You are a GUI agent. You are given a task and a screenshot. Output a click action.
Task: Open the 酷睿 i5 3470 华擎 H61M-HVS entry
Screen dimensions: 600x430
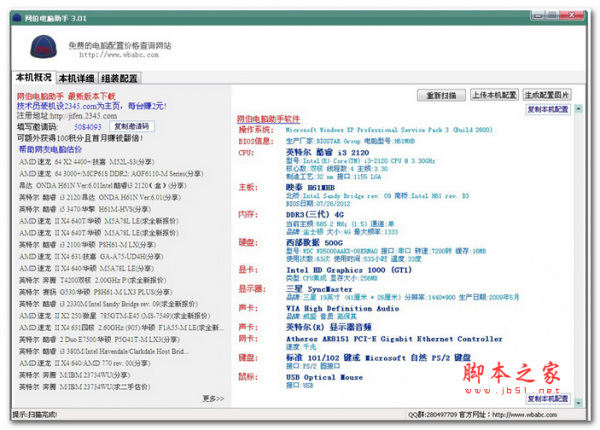tap(85, 209)
